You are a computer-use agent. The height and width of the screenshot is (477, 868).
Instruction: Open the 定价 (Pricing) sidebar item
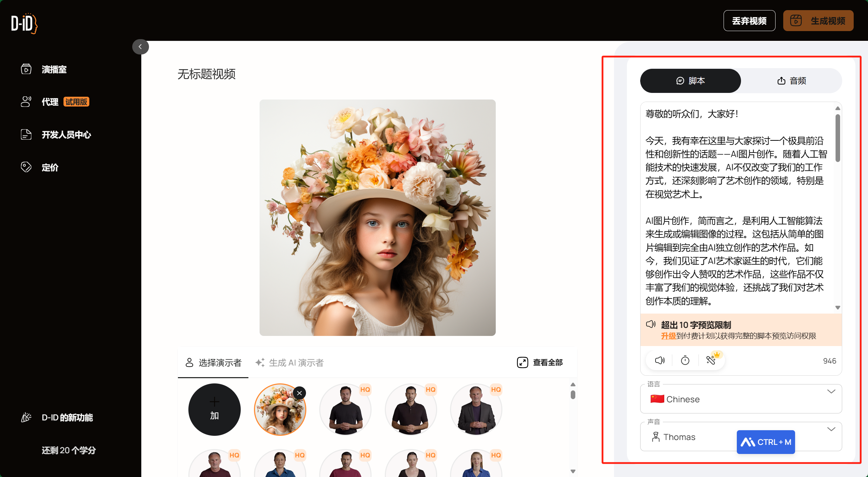point(49,167)
